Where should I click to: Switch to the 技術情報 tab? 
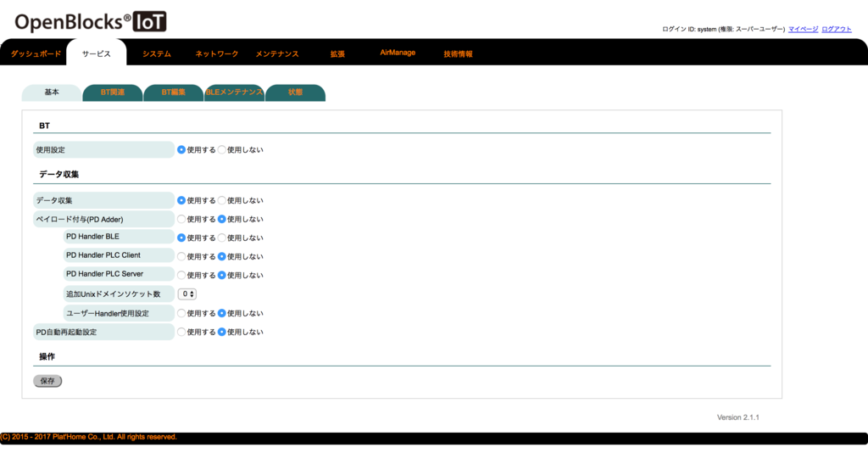pyautogui.click(x=458, y=53)
